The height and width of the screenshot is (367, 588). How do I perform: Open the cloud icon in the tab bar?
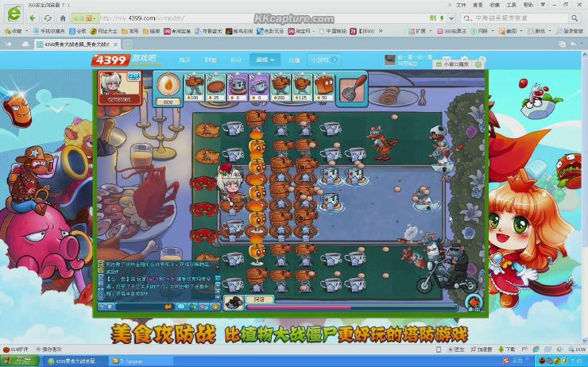click(x=25, y=44)
